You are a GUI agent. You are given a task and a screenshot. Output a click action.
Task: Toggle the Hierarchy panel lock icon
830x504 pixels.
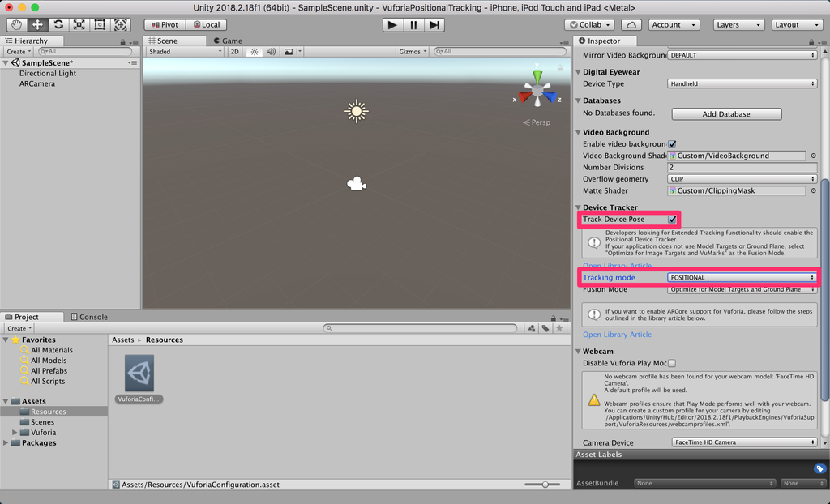pos(123,42)
